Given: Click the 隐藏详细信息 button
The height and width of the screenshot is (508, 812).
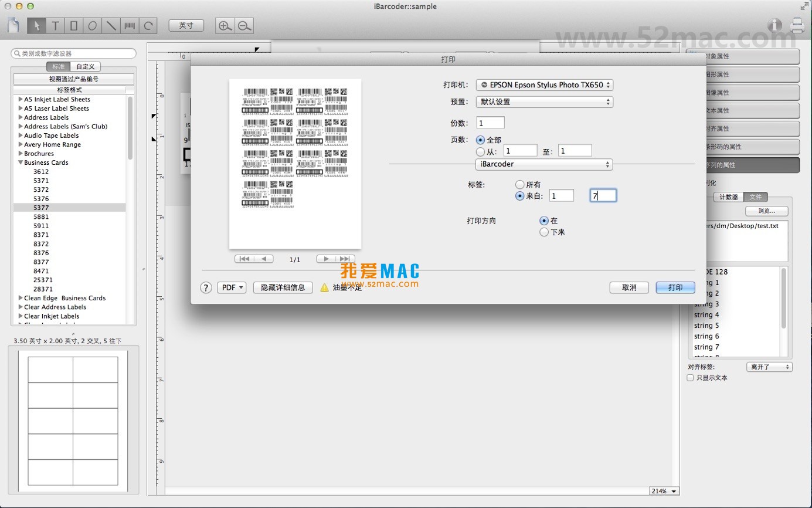Looking at the screenshot, I should [x=283, y=287].
